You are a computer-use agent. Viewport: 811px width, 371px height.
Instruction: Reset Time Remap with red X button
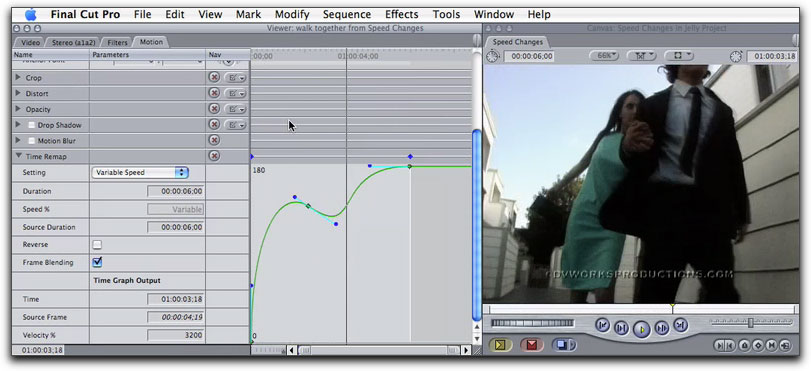tap(214, 156)
